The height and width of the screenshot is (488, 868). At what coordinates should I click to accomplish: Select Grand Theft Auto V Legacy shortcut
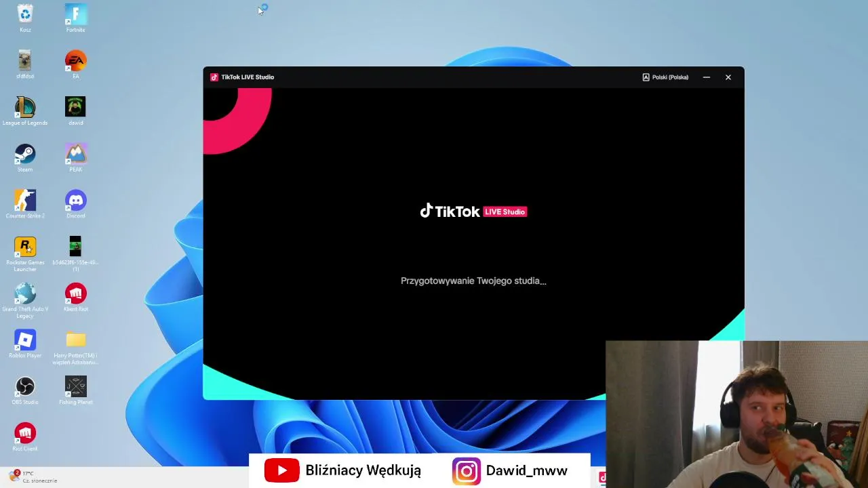(x=25, y=301)
